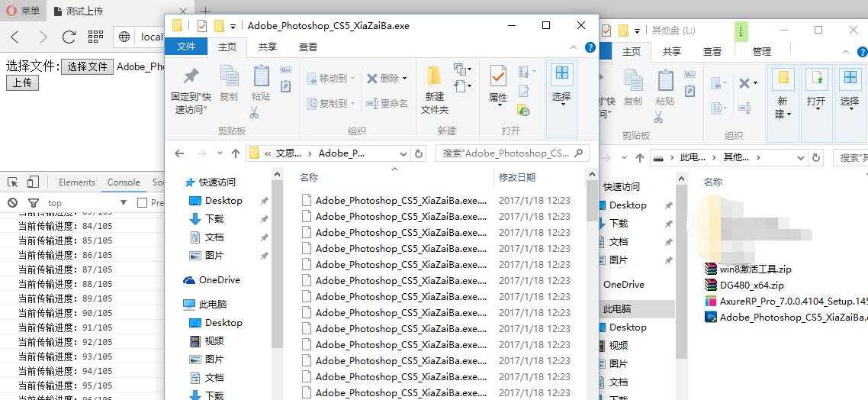Click the red X delete icon in back Explorer
The height and width of the screenshot is (400, 868).
click(x=744, y=83)
